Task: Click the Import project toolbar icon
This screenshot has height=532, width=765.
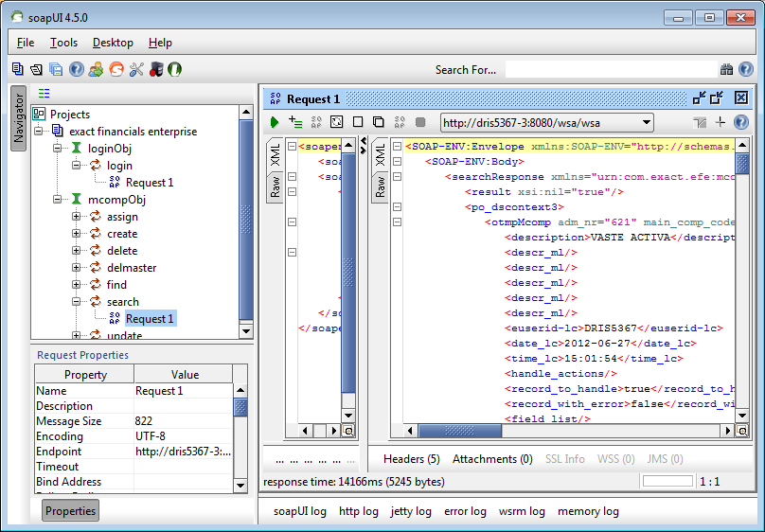Action: 37,69
